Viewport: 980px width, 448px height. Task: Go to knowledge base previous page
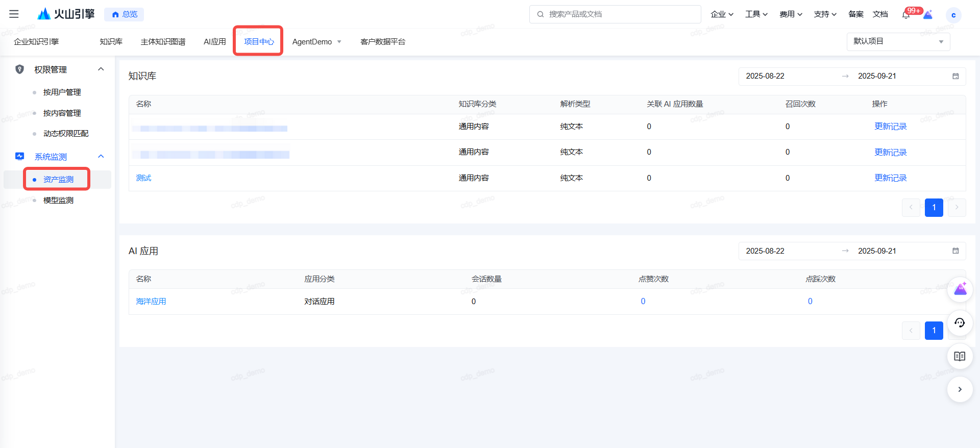911,207
